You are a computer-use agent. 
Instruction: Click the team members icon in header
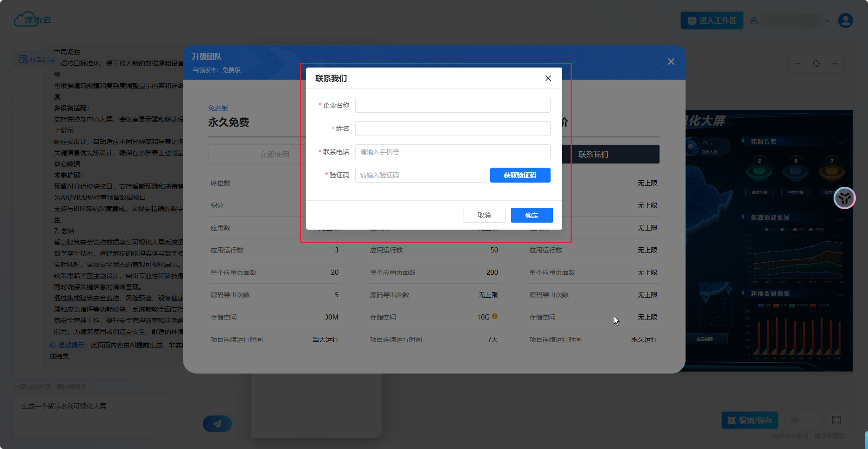pos(754,20)
